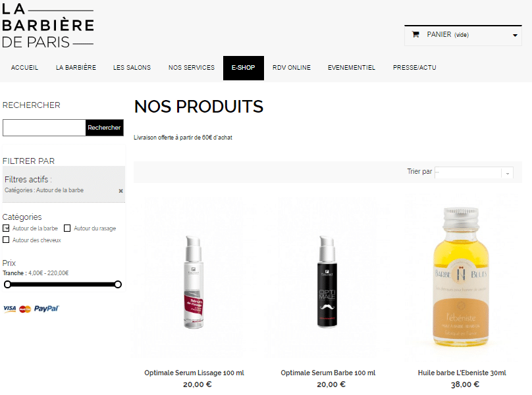Open the Optimale Serum Lissage 100 ml link
Screen dimensions: 532x395
point(194,373)
